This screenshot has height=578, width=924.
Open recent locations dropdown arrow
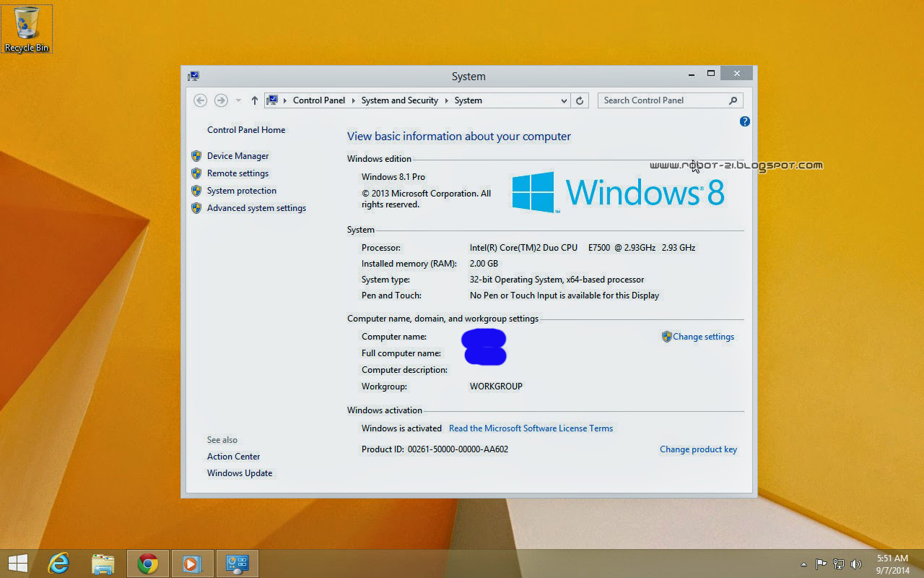[x=238, y=100]
